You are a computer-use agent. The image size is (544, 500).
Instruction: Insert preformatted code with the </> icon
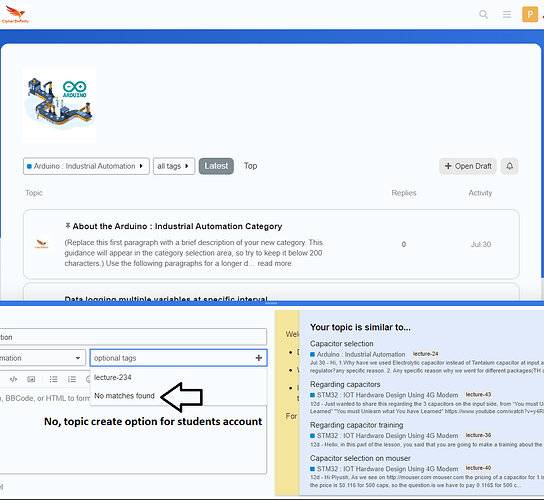click(13, 379)
